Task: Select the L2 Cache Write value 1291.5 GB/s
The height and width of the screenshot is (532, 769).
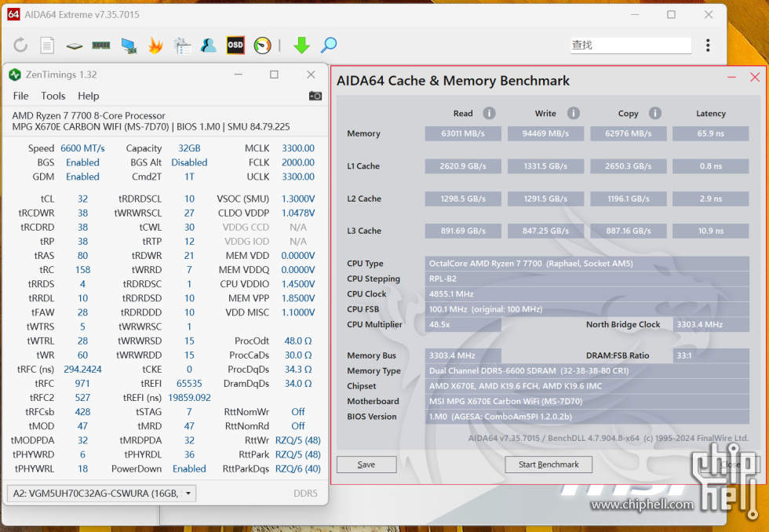Action: (545, 199)
